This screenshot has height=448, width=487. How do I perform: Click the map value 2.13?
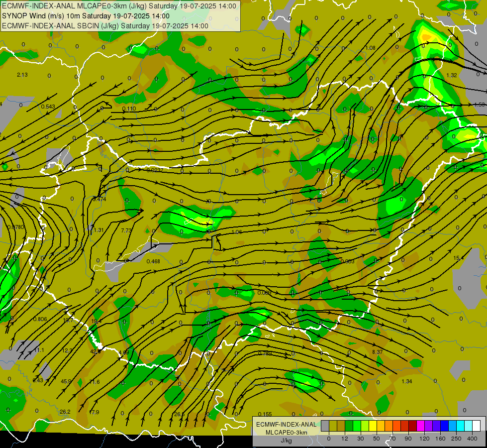coord(22,75)
